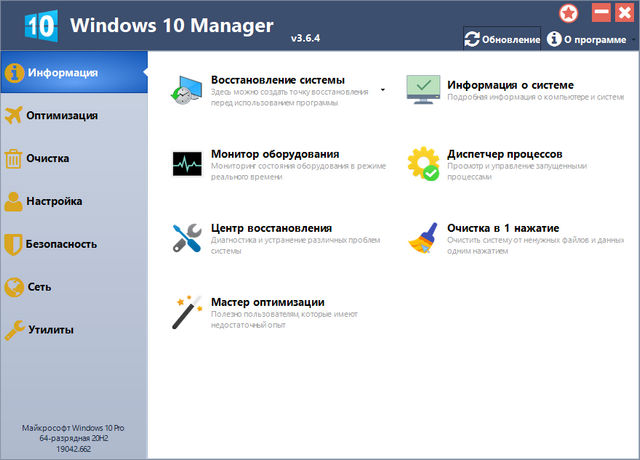
Task: Click the Repair Center wrench icon
Action: tap(186, 238)
